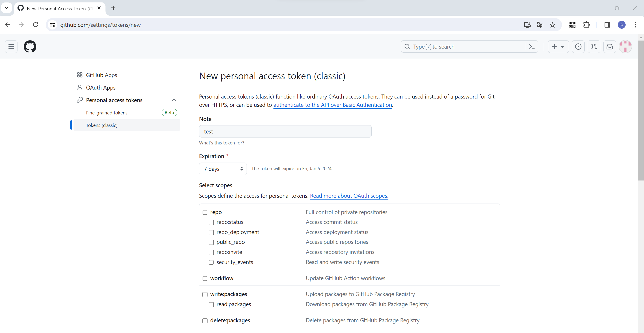This screenshot has width=644, height=333.
Task: Select Fine-grained tokens in sidebar
Action: coord(107,113)
